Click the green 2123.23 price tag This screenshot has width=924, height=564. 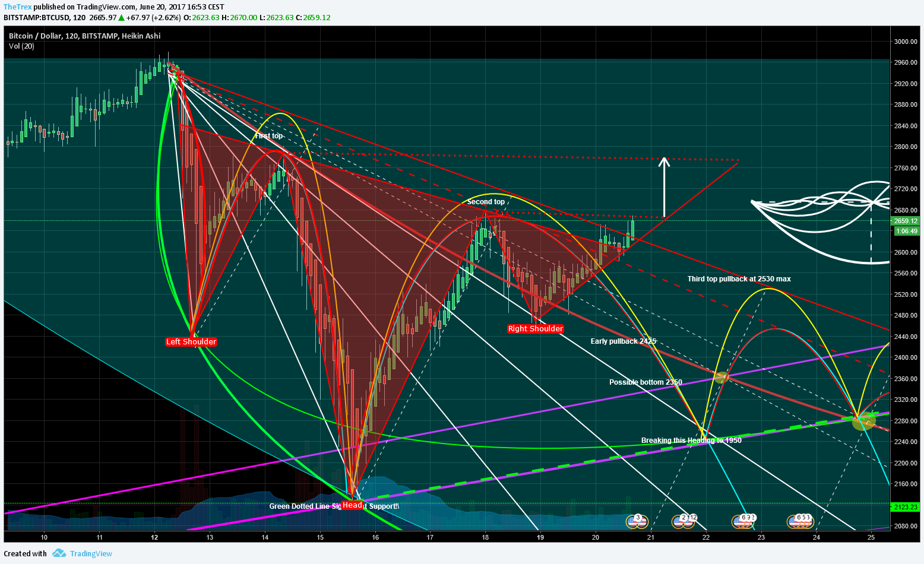pos(906,507)
